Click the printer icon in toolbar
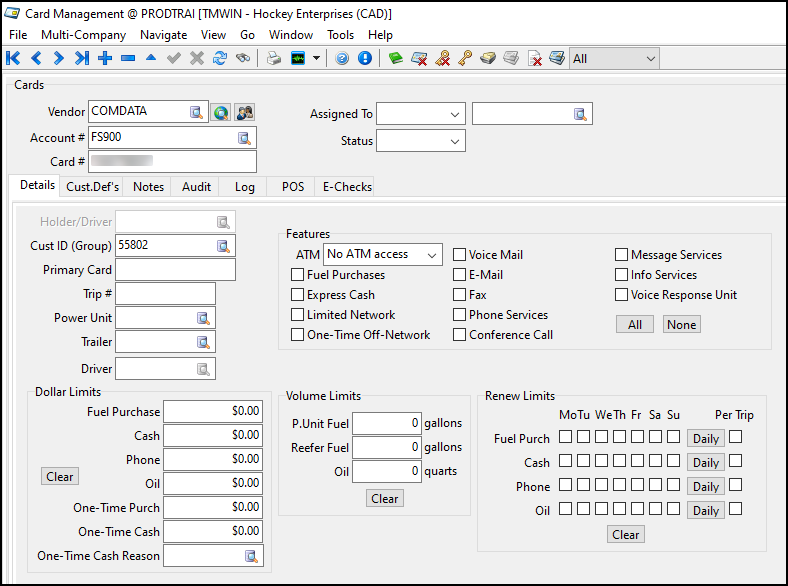The height and width of the screenshot is (586, 788). 273,59
